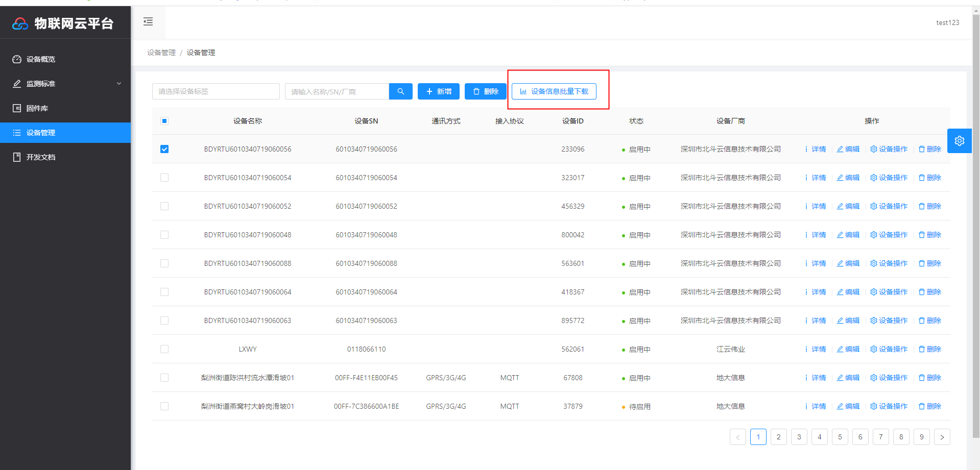Click the 状态 column header
This screenshot has height=470, width=980.
(636, 121)
